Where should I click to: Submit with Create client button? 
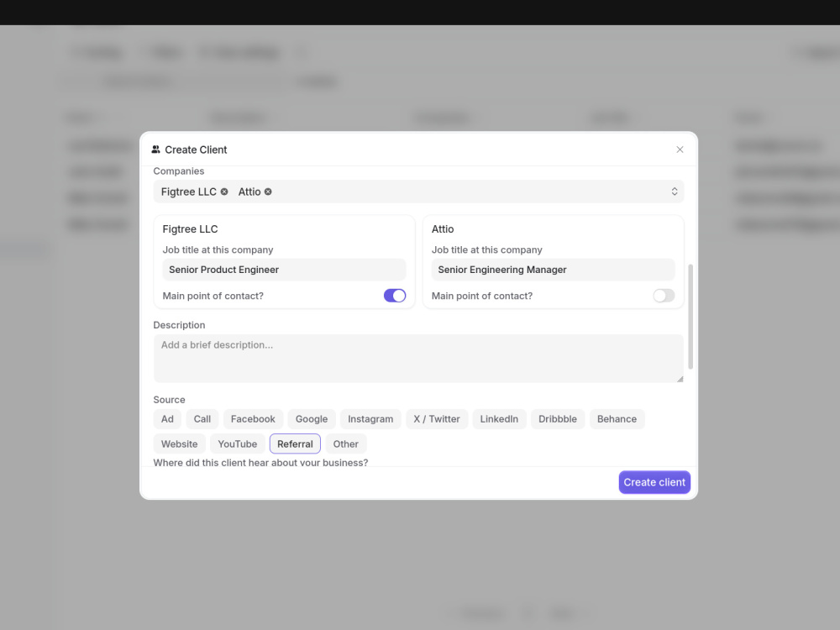click(654, 482)
